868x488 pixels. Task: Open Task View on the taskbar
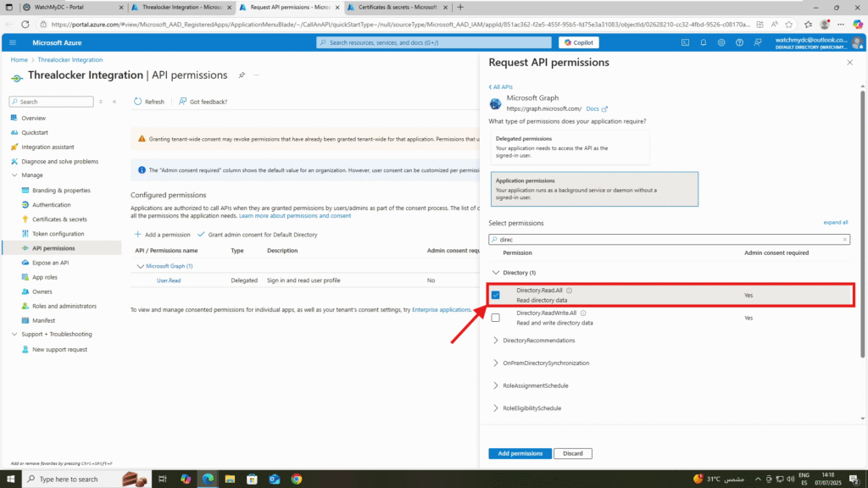[162, 480]
